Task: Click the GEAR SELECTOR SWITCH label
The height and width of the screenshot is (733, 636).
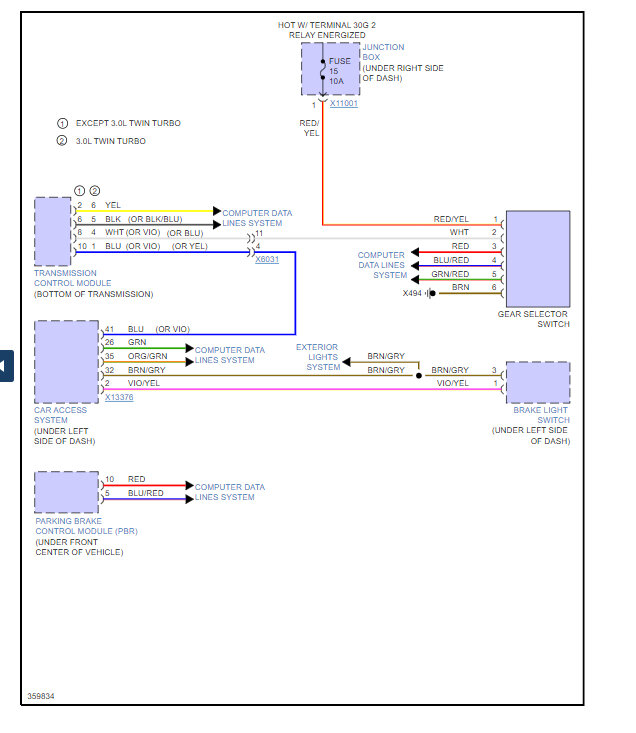Action: (533, 319)
